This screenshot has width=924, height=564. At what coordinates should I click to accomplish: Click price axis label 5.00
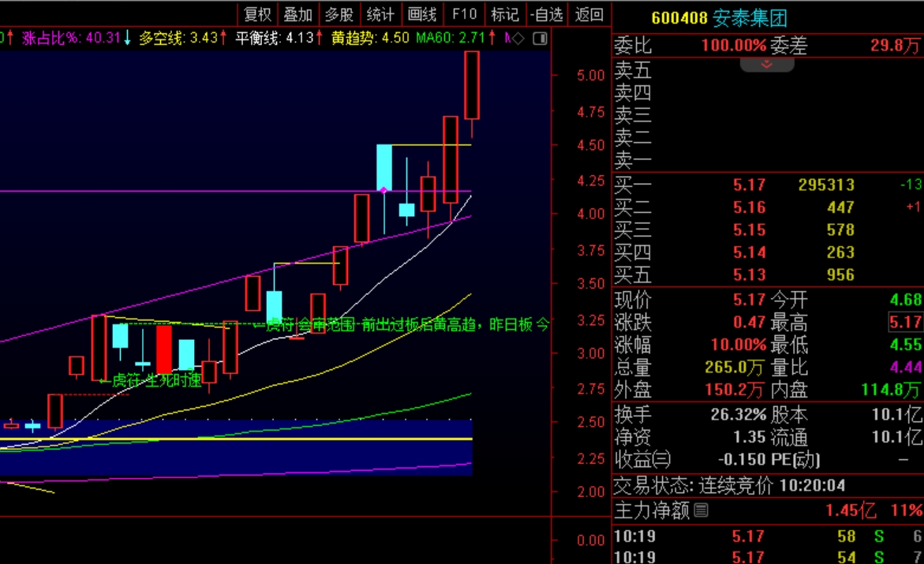point(590,76)
